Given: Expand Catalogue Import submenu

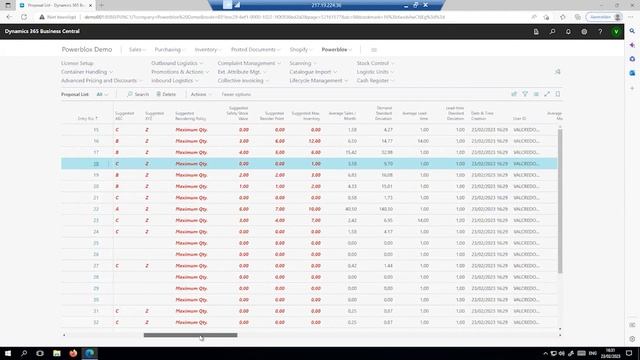Looking at the screenshot, I should (x=313, y=72).
